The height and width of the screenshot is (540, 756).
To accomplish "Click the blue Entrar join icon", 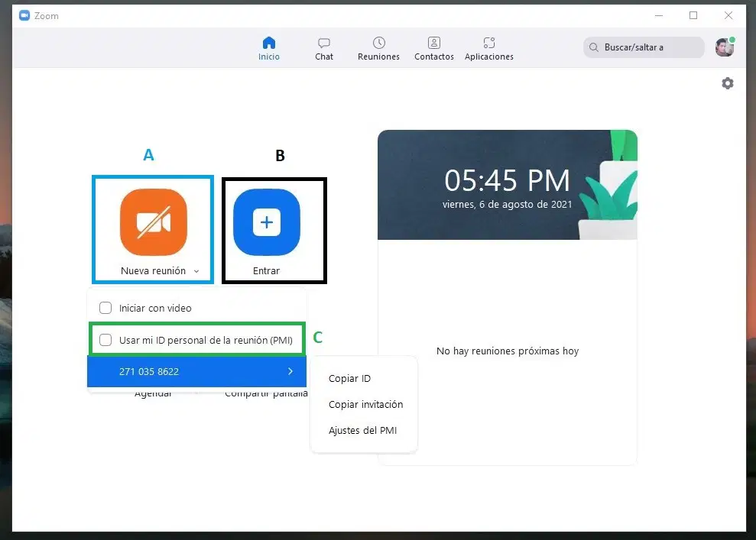I will tap(267, 222).
